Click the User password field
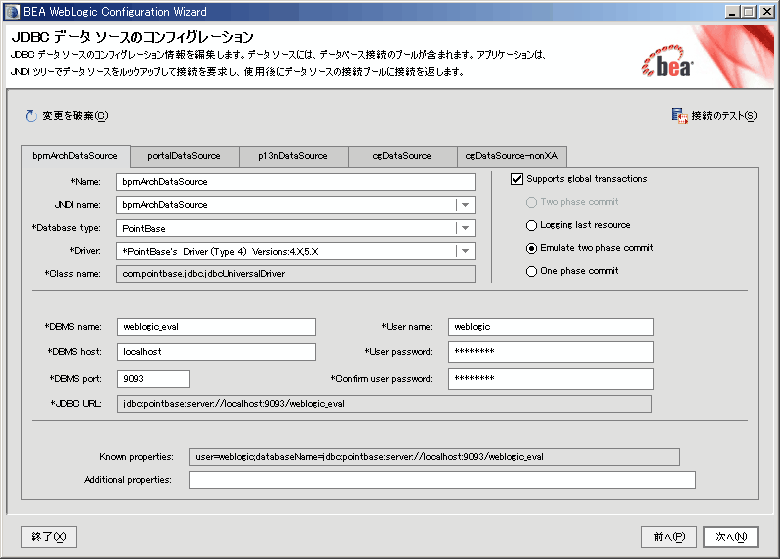Image resolution: width=780 pixels, height=559 pixels. click(550, 352)
